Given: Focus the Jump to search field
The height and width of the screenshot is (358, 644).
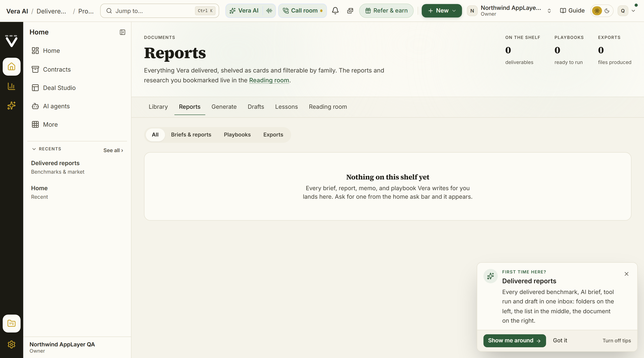Looking at the screenshot, I should (159, 11).
